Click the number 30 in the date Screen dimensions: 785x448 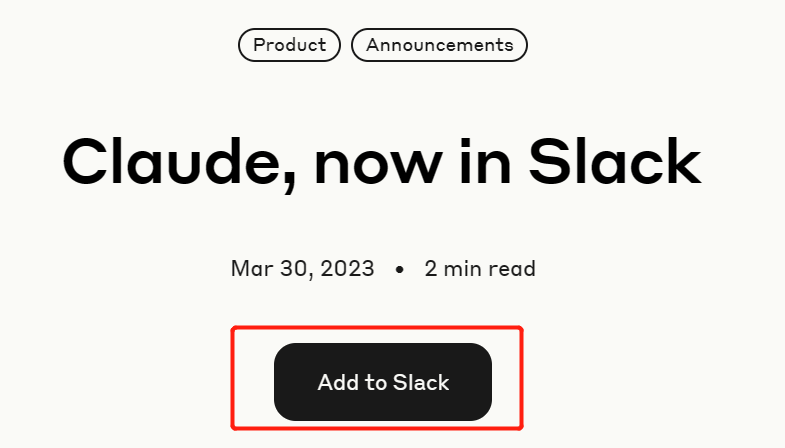point(296,269)
